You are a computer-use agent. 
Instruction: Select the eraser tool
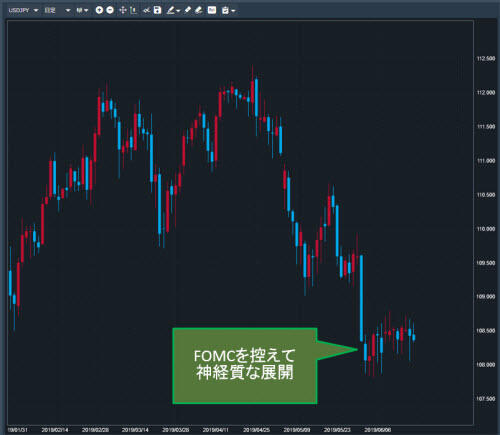pyautogui.click(x=199, y=10)
